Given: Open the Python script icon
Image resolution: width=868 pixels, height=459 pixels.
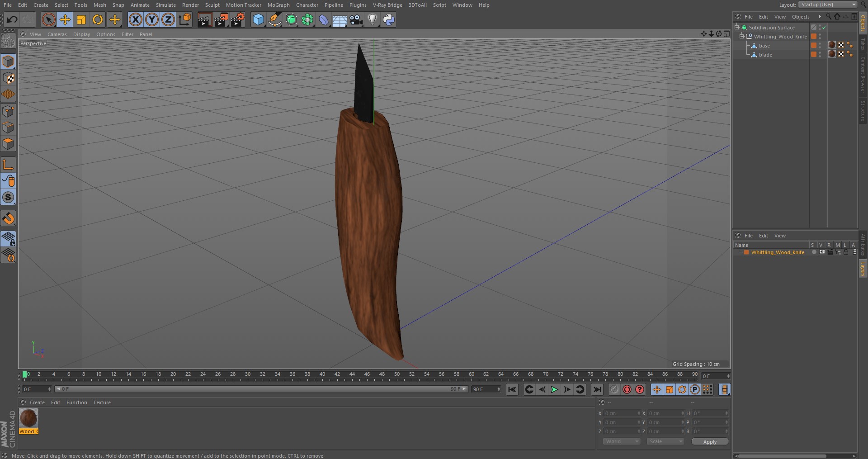Looking at the screenshot, I should (x=389, y=19).
